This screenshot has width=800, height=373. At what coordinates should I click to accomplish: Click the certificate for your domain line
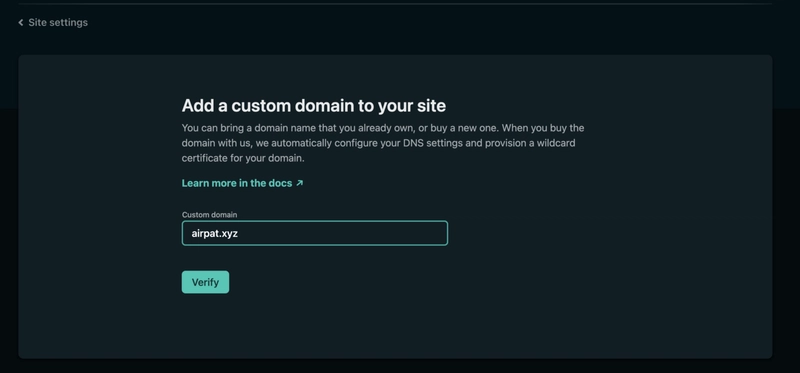click(243, 158)
